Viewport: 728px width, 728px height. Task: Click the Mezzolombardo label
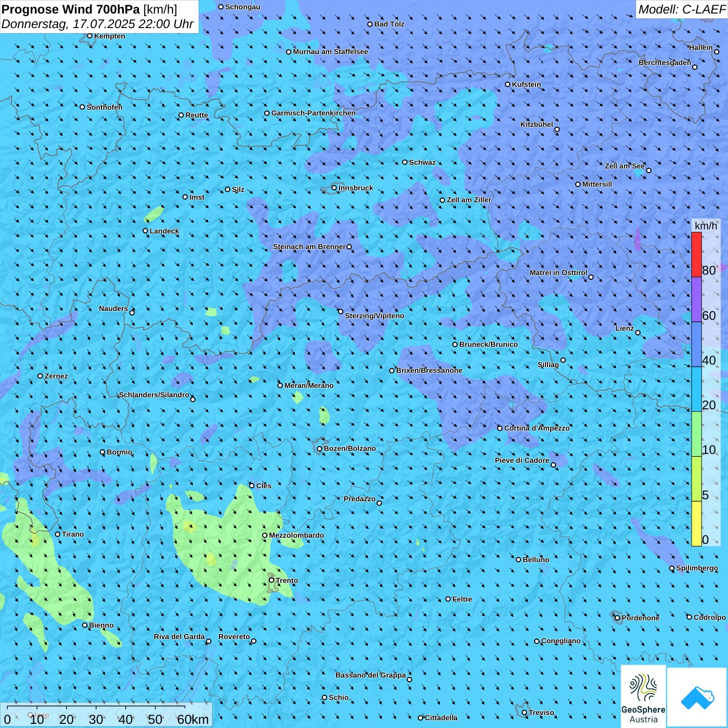[296, 535]
